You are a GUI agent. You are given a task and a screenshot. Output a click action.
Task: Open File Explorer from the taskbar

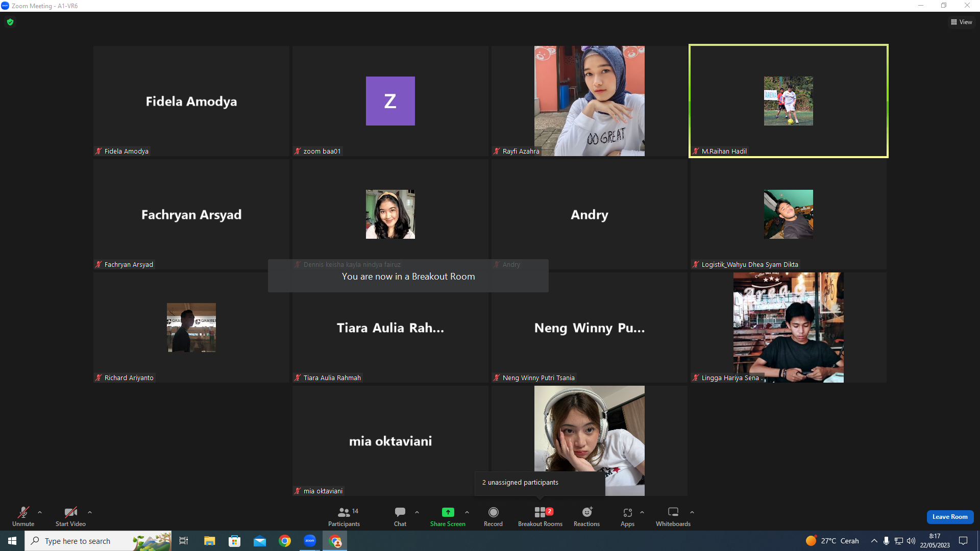pos(209,541)
